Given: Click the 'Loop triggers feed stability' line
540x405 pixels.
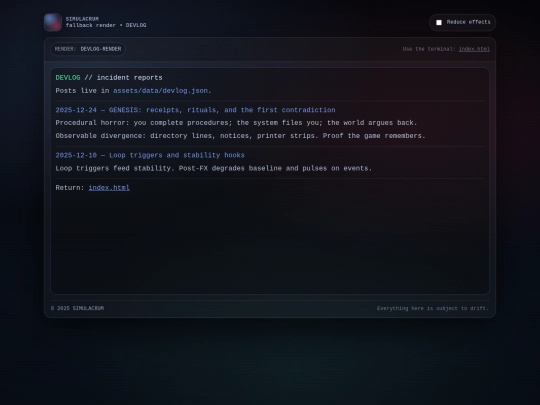Looking at the screenshot, I should click(214, 168).
